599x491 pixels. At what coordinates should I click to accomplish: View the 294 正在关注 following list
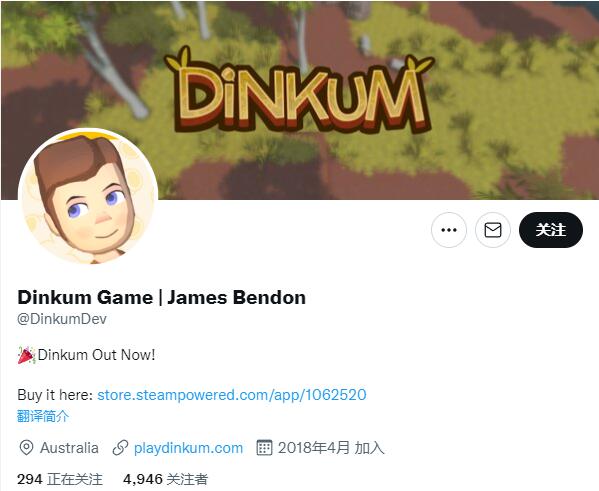pyautogui.click(x=60, y=479)
